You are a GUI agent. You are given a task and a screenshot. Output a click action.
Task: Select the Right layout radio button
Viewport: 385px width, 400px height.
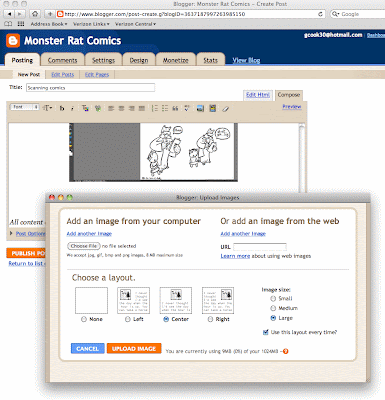210,319
